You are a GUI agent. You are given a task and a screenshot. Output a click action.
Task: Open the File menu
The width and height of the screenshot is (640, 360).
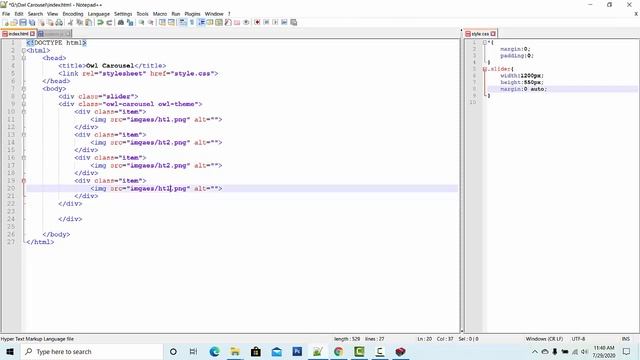pyautogui.click(x=6, y=14)
